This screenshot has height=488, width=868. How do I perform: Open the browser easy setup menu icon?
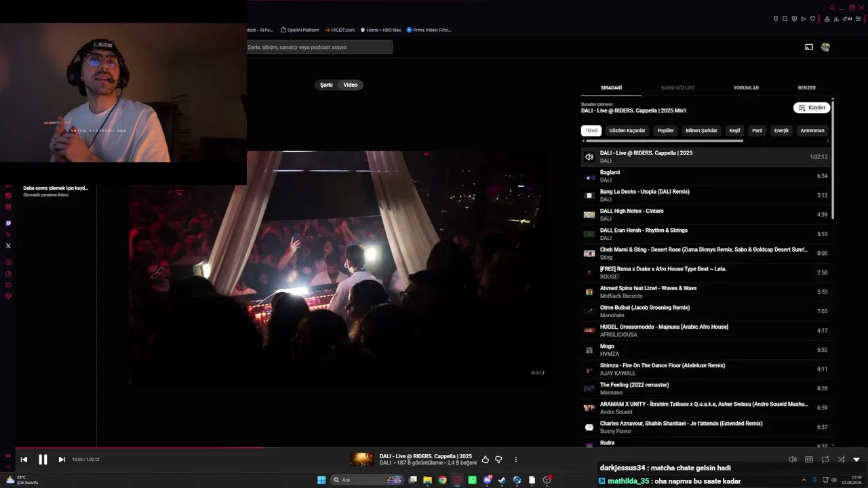(x=859, y=19)
